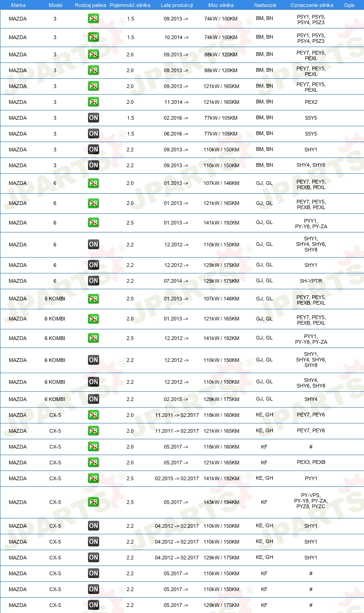Viewport: 364px width, 613px height.
Task: Click production date 06.2016 ->
Action: [176, 134]
